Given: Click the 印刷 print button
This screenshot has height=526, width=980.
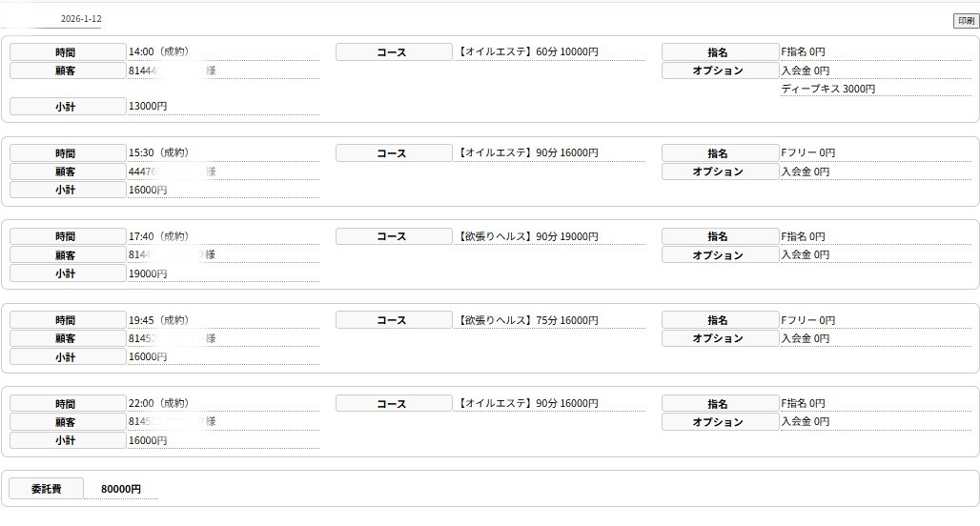Looking at the screenshot, I should click(x=966, y=20).
